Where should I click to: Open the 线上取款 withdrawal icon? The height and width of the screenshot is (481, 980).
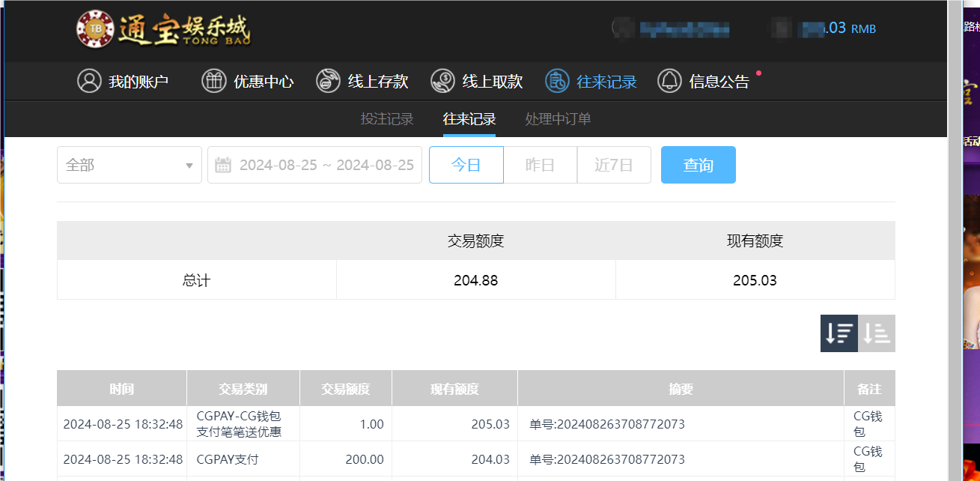coord(442,80)
